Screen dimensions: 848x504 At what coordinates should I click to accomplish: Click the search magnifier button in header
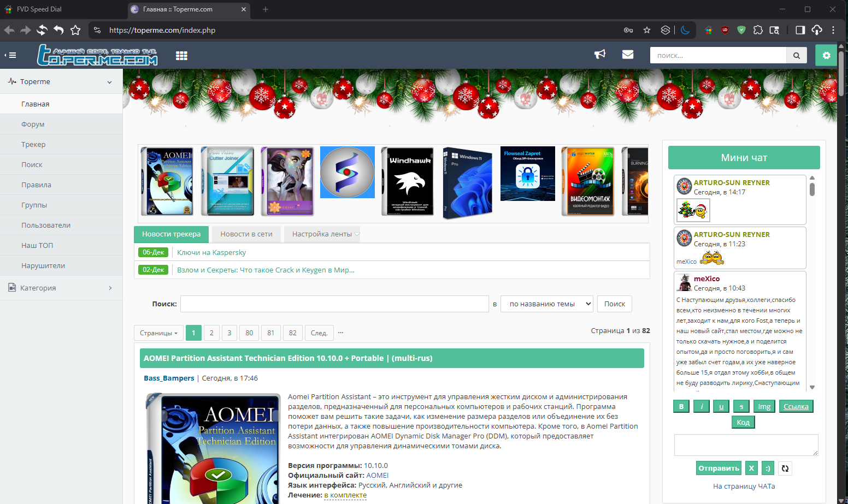pos(797,55)
